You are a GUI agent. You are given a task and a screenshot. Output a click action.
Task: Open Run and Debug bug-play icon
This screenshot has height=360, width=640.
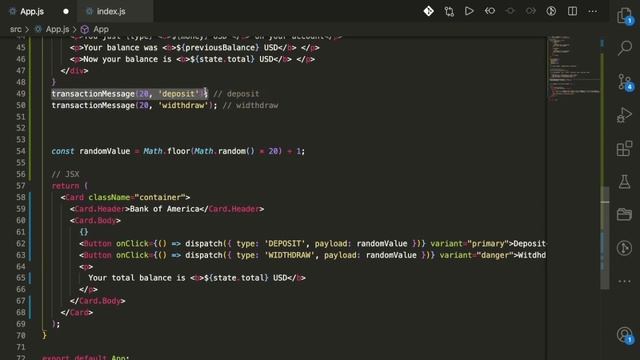[624, 115]
